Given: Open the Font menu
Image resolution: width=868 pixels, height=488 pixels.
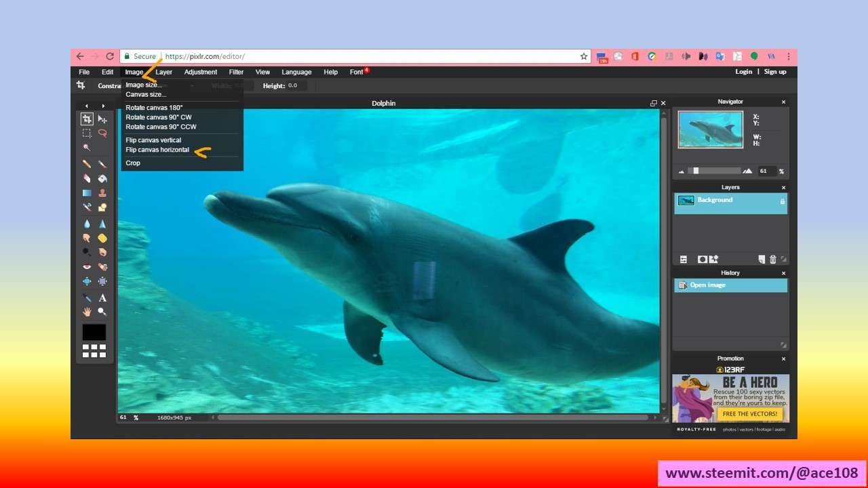Looking at the screenshot, I should pyautogui.click(x=356, y=72).
